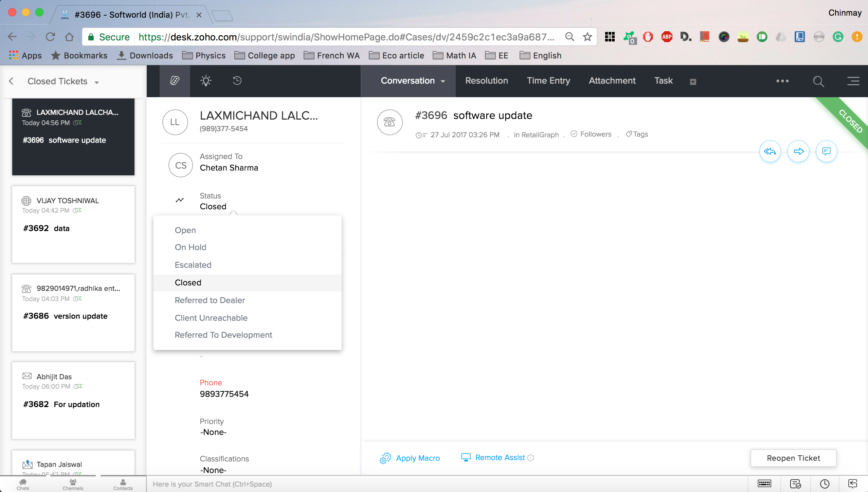Click the add comment bubble icon
868x492 pixels.
point(826,151)
